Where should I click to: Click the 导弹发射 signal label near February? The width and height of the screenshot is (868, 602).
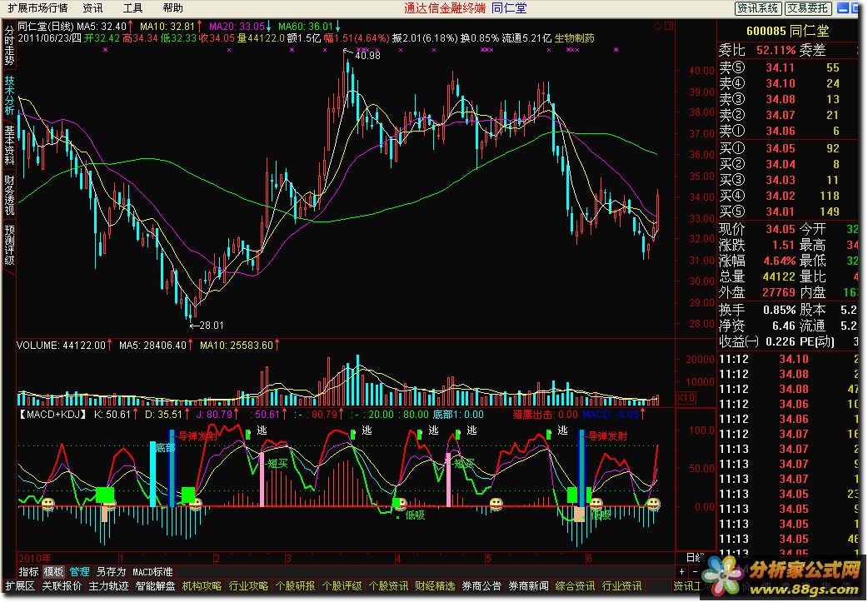click(x=197, y=436)
